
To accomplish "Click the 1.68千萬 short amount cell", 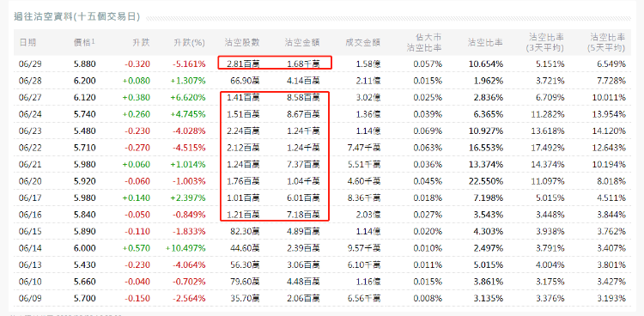I will 303,64.
